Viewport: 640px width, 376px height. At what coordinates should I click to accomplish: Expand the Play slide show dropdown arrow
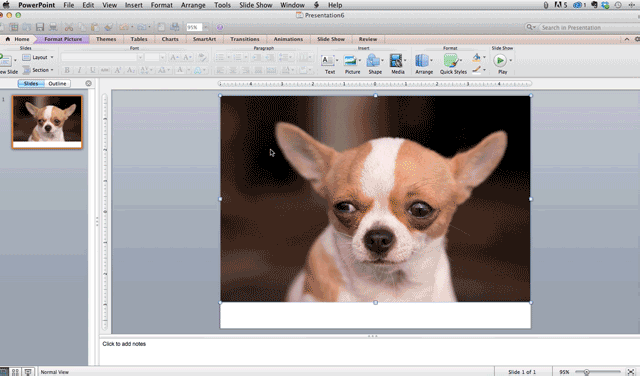click(x=511, y=60)
